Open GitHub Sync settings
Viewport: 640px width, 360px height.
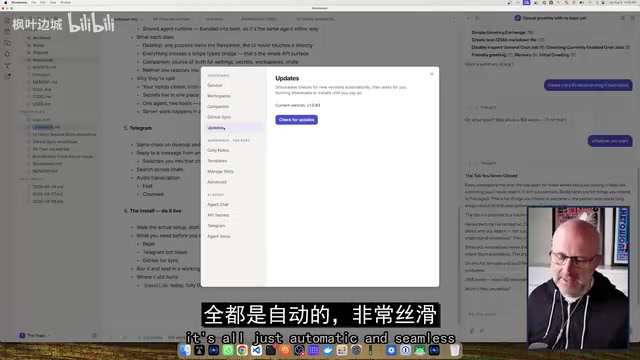click(x=219, y=117)
